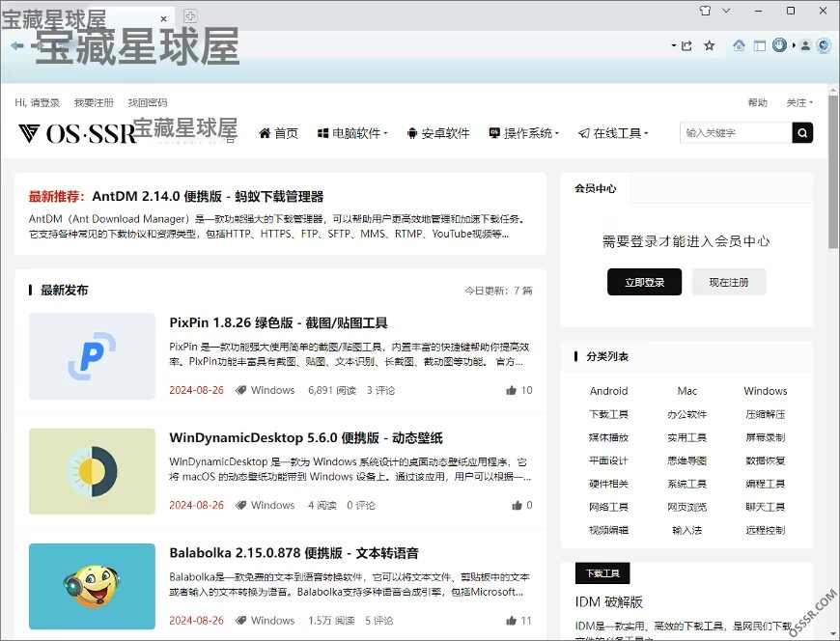Open the 媒体播放 category link

click(608, 437)
